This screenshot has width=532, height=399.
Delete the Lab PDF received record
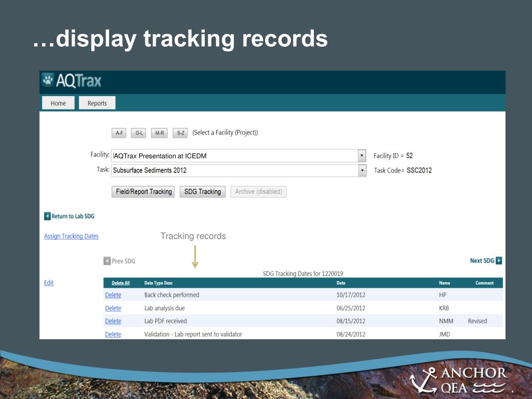pos(113,321)
